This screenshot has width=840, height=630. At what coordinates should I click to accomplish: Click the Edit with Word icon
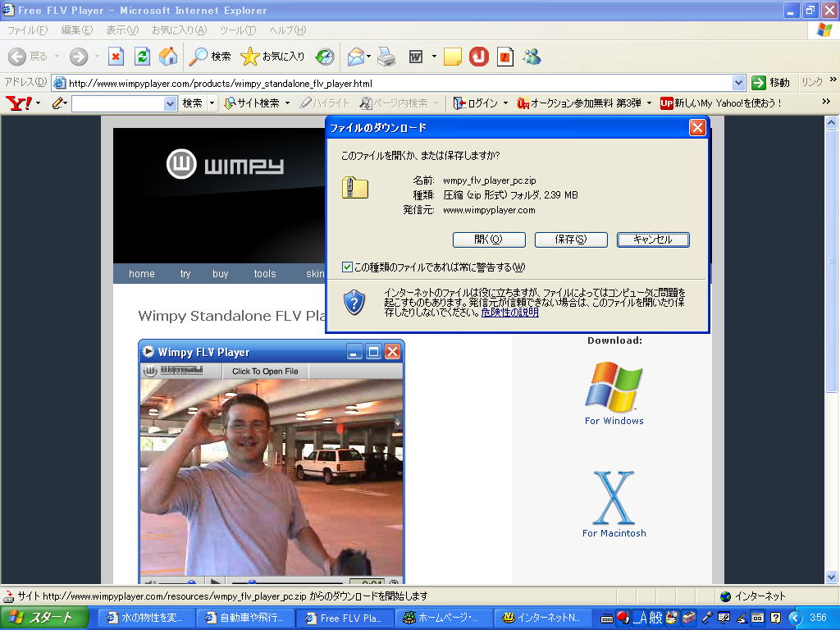(416, 57)
